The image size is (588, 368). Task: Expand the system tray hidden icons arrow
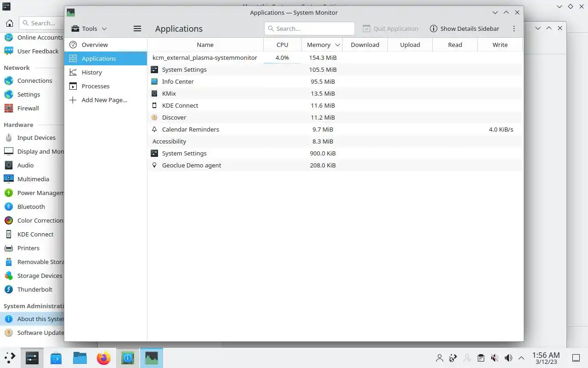pyautogui.click(x=521, y=357)
